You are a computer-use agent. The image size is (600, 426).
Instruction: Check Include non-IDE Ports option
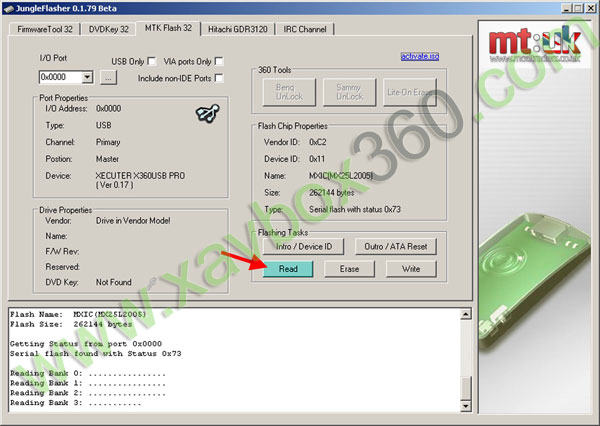pos(219,78)
